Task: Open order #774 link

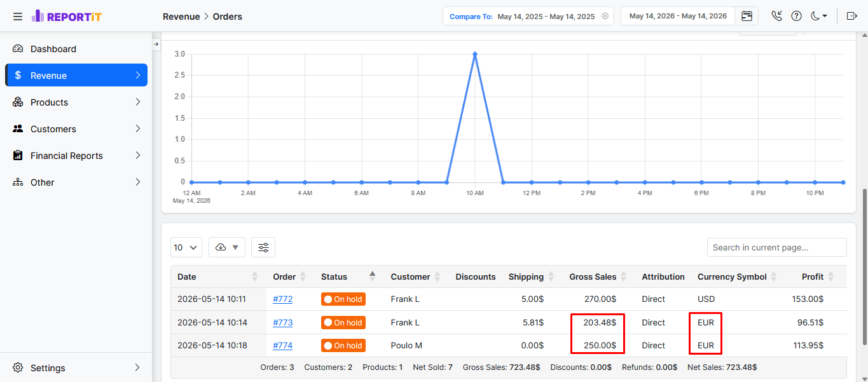Action: [283, 345]
